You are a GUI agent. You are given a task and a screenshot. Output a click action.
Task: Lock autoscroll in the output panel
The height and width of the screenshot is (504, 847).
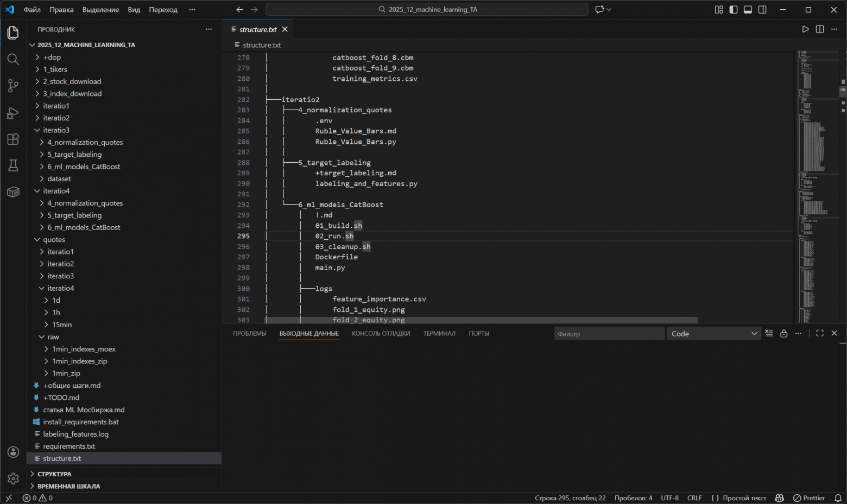[x=783, y=333]
